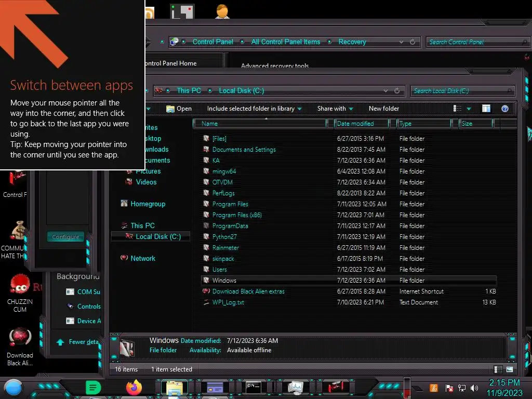Click All Control Panel Items breadcrumb

[286, 42]
